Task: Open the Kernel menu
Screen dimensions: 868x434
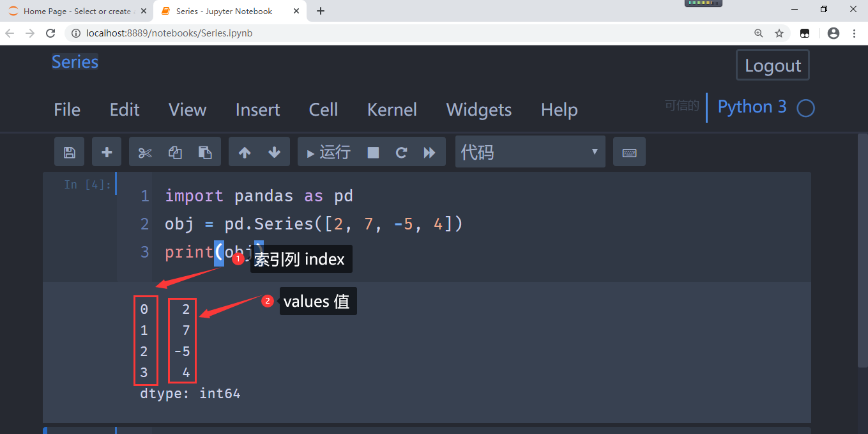Action: [392, 110]
